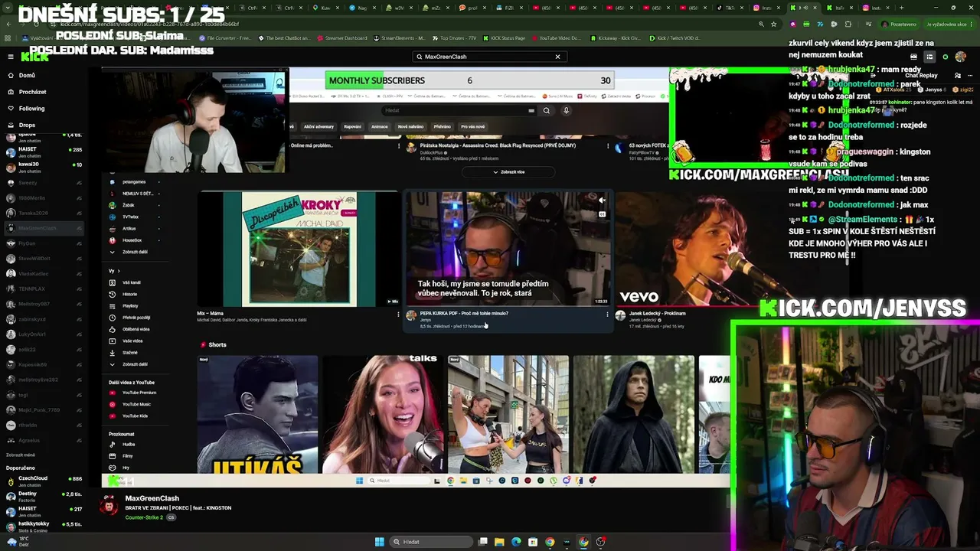Click the Windows Start button on taskbar
This screenshot has height=551, width=980.
pos(379,542)
